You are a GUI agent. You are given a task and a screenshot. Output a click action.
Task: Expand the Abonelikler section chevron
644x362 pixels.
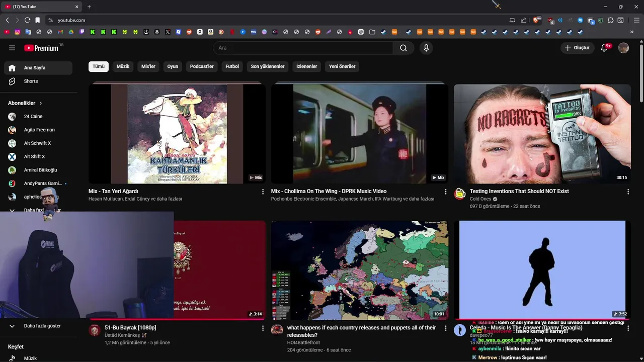point(41,103)
